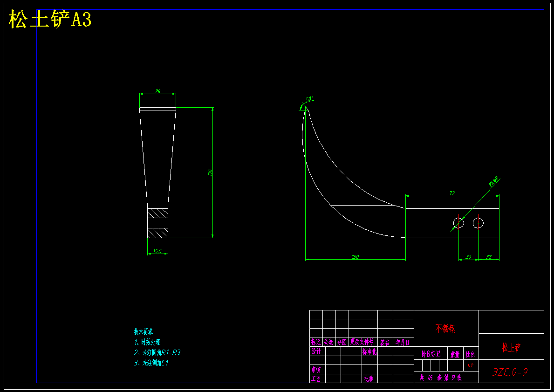Viewport: 554px width, 392px height.
Task: Select the 32 dimension value
Action: tap(489, 257)
